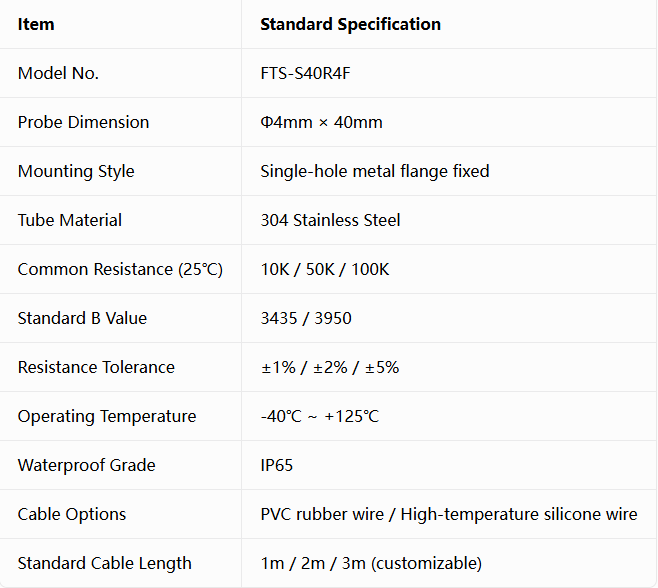Click the Item column header
This screenshot has height=588, width=658.
(36, 24)
